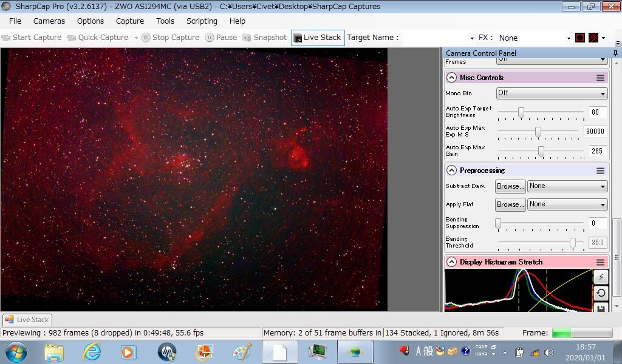
Task: Collapse the Display Histogram Stretch section
Action: pyautogui.click(x=451, y=262)
